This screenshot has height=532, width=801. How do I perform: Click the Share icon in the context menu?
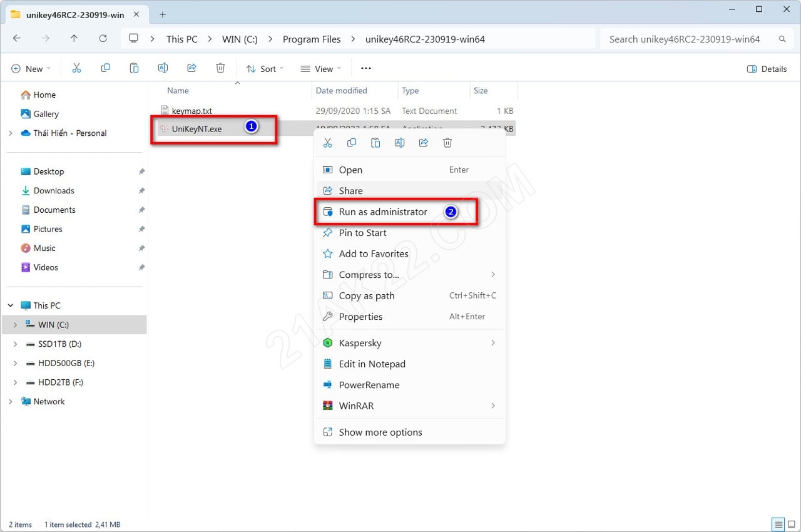tap(424, 143)
